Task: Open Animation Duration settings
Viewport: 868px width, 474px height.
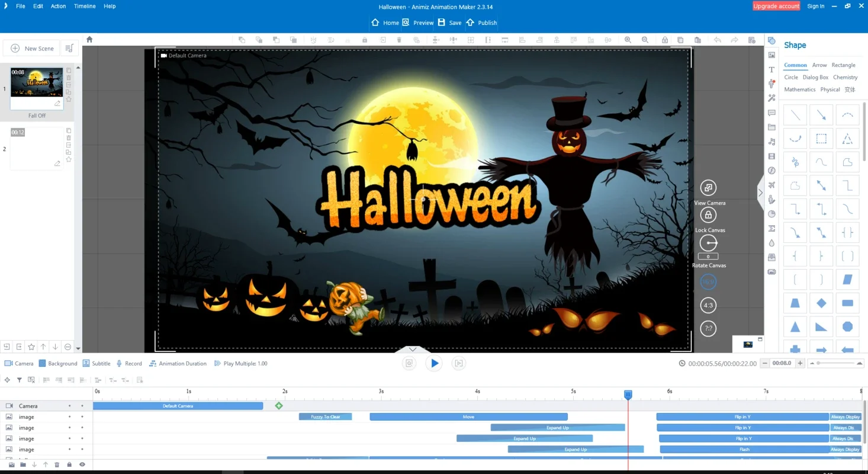Action: pyautogui.click(x=178, y=363)
